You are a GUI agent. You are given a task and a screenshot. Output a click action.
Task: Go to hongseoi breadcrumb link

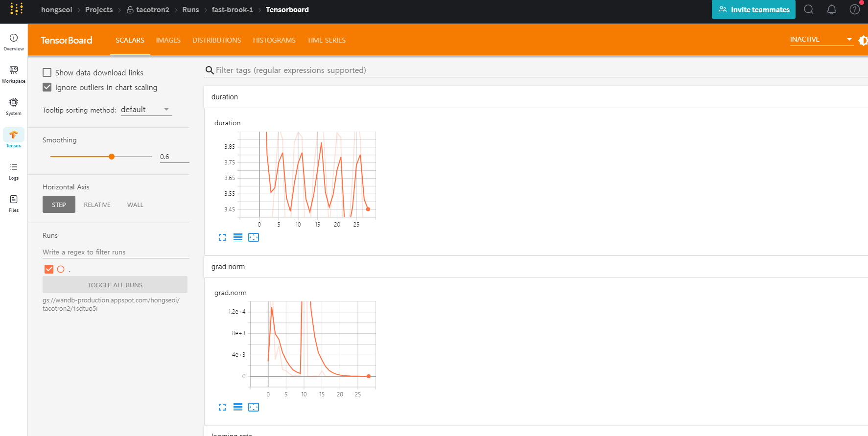pos(57,10)
